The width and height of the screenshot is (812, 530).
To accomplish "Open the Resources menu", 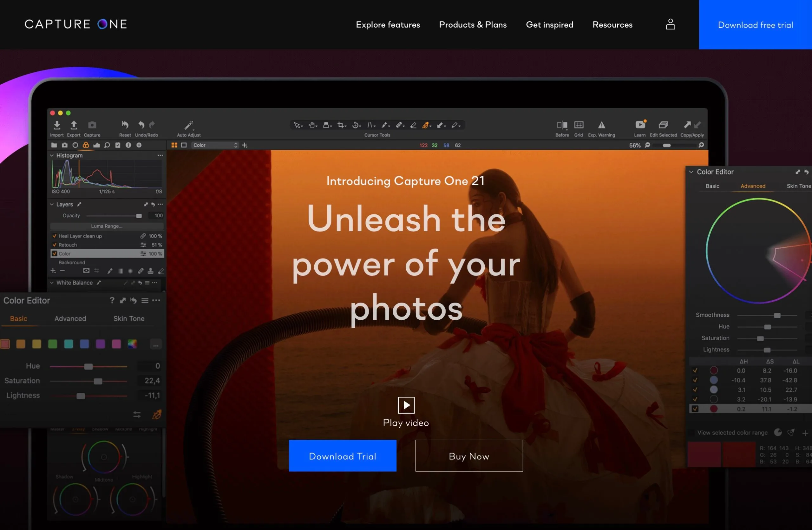I will point(612,24).
